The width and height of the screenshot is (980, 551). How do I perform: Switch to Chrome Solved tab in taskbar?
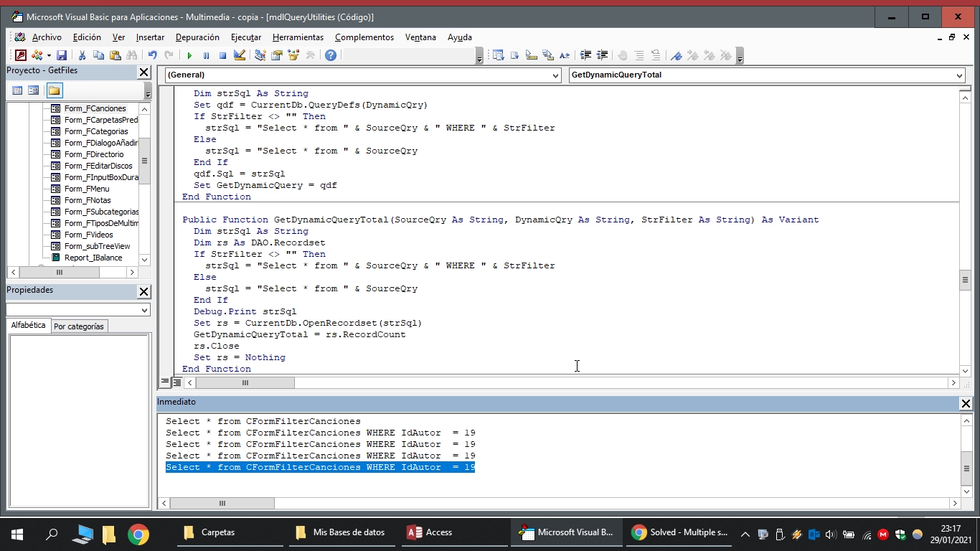680,532
